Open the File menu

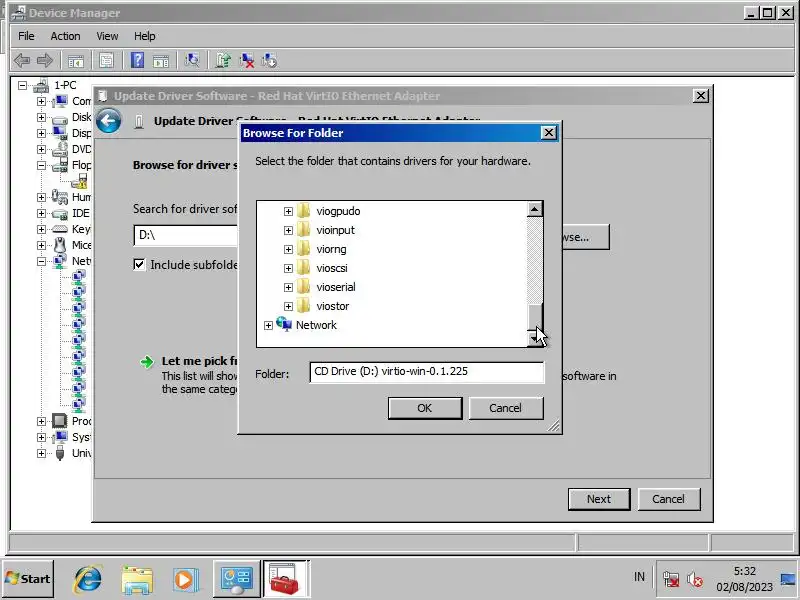(x=26, y=36)
